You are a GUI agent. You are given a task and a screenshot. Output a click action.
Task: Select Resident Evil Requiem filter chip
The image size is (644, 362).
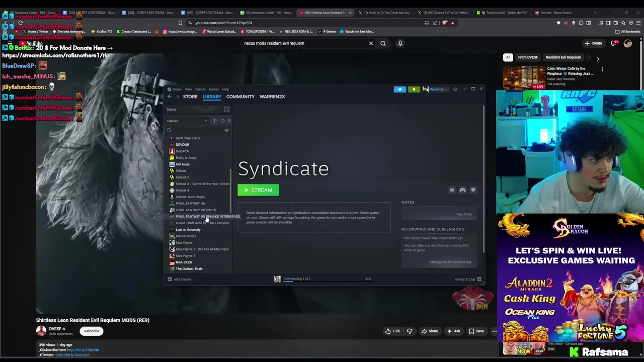point(563,57)
